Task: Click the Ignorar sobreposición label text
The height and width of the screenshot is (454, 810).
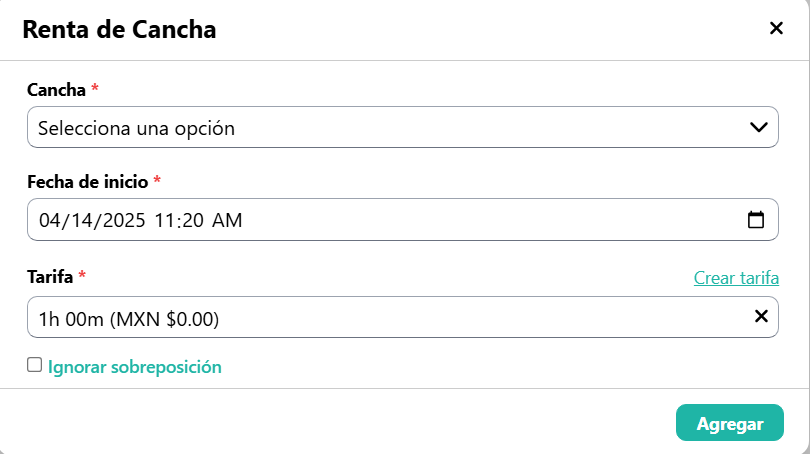Action: (x=135, y=367)
